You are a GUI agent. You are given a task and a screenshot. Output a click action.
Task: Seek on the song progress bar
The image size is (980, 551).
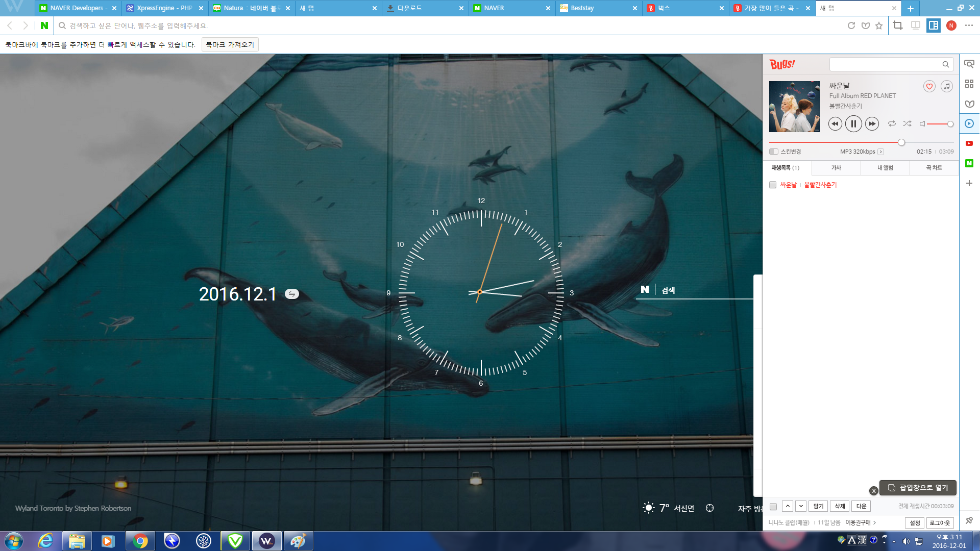[861, 142]
